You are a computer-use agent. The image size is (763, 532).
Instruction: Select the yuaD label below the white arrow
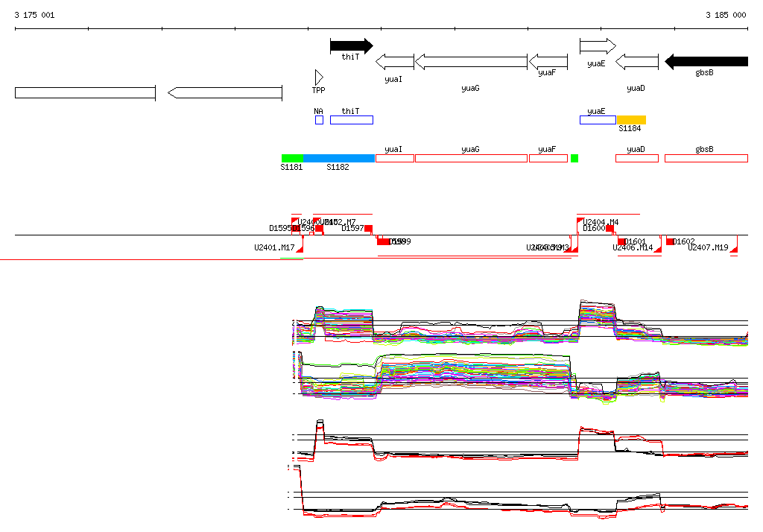click(636, 88)
